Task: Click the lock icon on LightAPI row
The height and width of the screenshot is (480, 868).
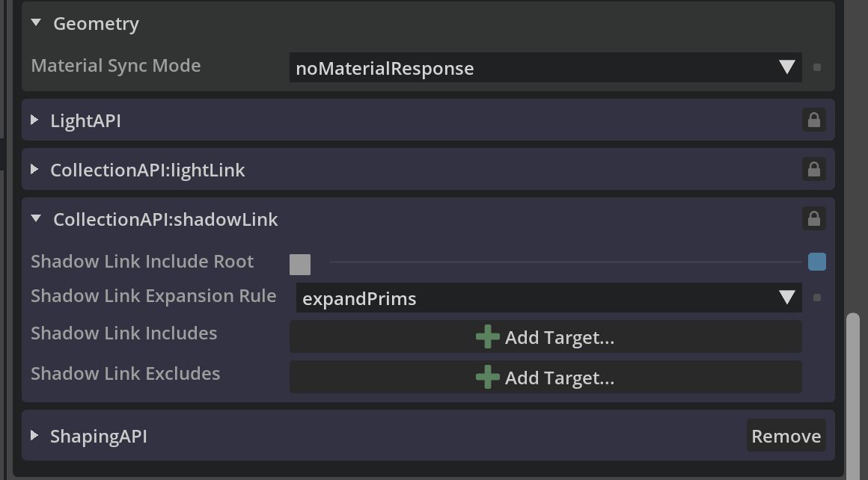Action: [814, 120]
